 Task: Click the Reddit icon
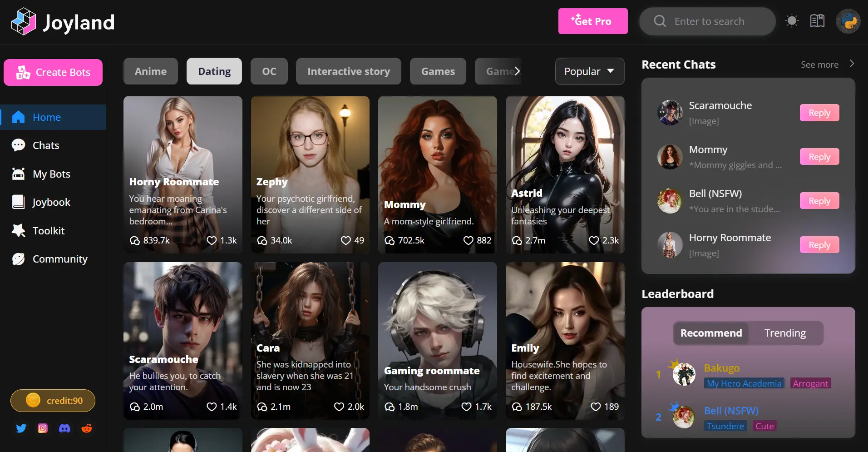pos(87,428)
